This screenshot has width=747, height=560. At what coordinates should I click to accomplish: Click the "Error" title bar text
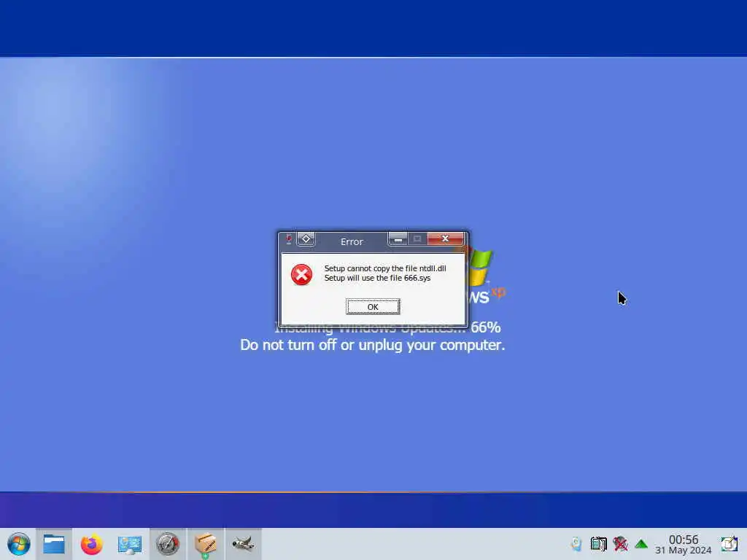coord(352,242)
